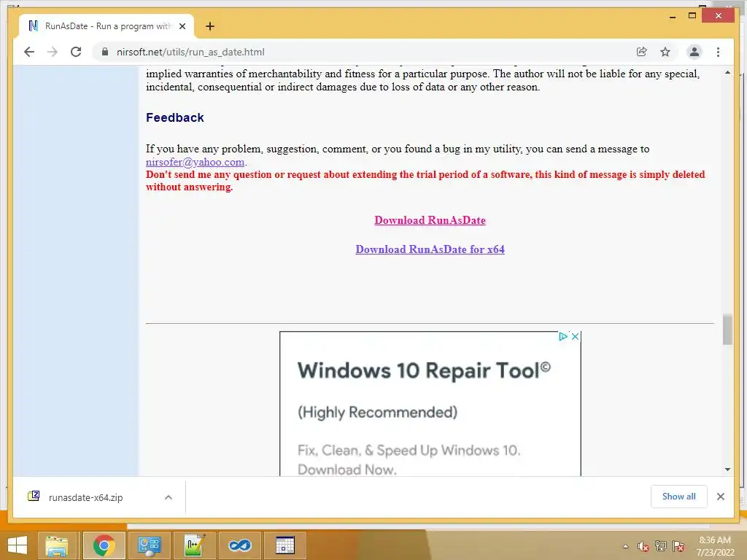Open the Chrome profile menu
The height and width of the screenshot is (560, 747).
click(694, 52)
